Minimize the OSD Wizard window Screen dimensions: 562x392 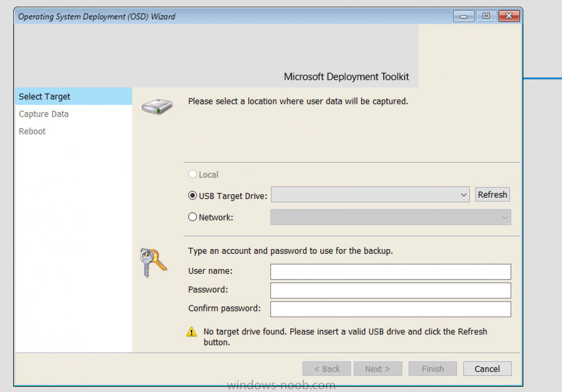click(464, 16)
